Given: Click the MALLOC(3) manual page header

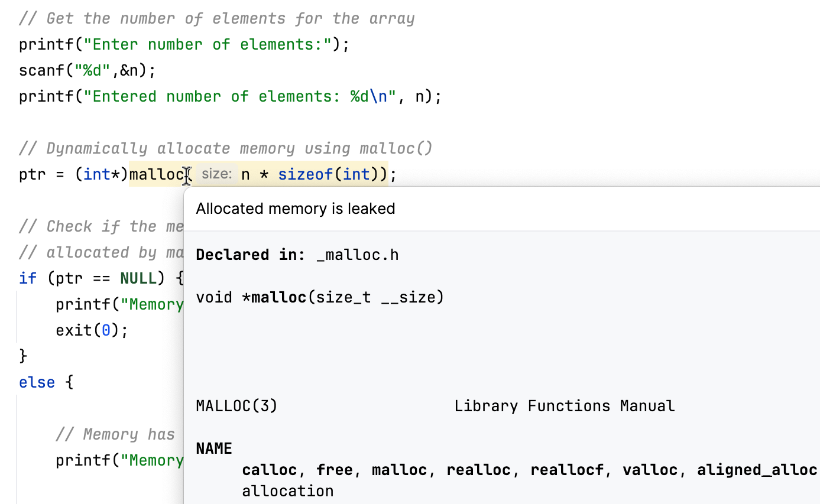Looking at the screenshot, I should coord(236,405).
